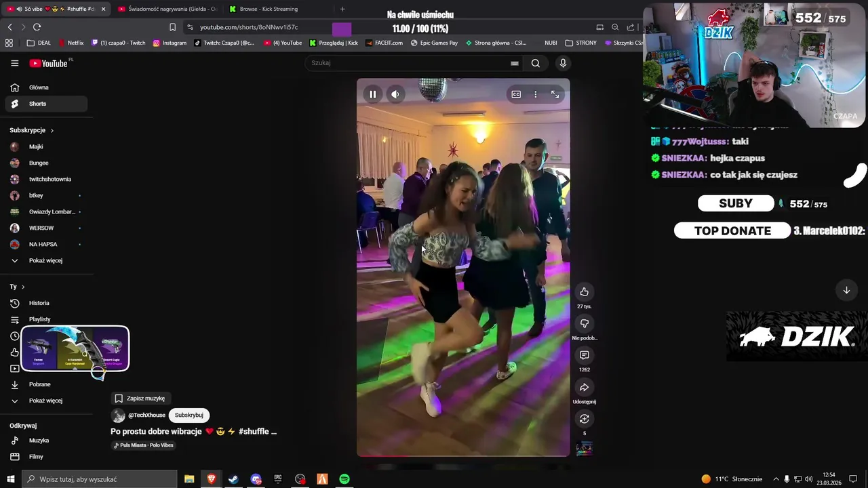Open Filmy under Odkrywaj
868x488 pixels.
(46, 457)
